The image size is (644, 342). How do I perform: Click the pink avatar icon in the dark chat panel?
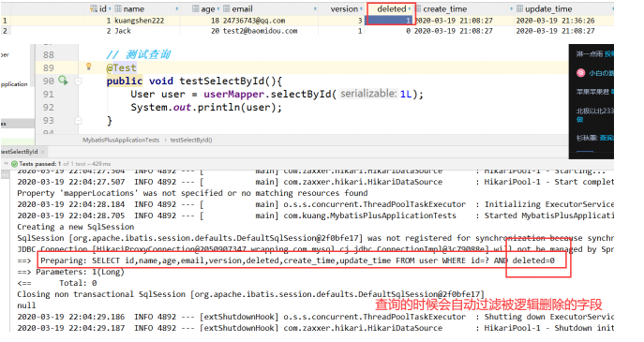[581, 73]
